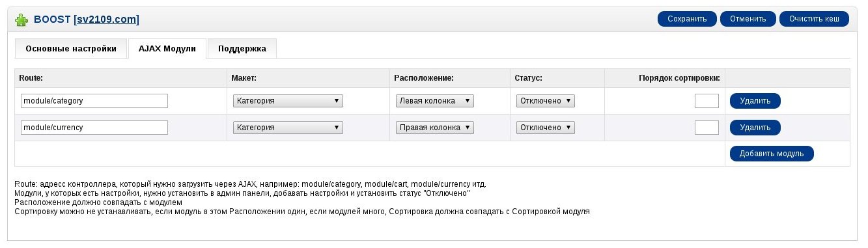Click the Отменить button
The image size is (868, 248).
coord(748,19)
